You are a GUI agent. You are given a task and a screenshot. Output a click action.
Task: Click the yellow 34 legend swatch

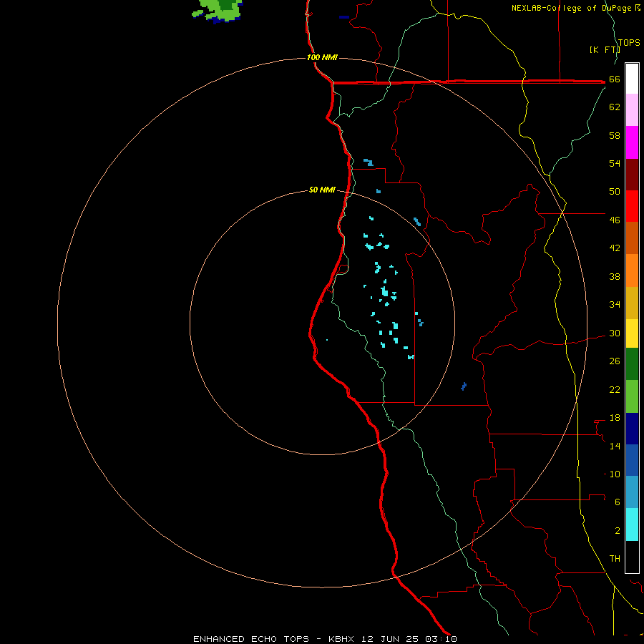tap(632, 333)
